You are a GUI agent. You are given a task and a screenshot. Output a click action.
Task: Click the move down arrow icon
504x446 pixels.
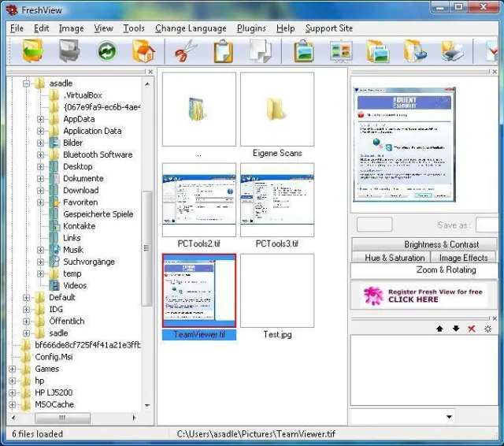[x=455, y=329]
